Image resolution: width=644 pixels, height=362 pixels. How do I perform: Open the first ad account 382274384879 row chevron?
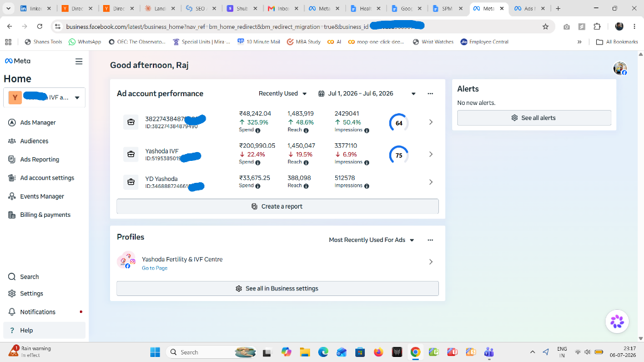pos(431,123)
